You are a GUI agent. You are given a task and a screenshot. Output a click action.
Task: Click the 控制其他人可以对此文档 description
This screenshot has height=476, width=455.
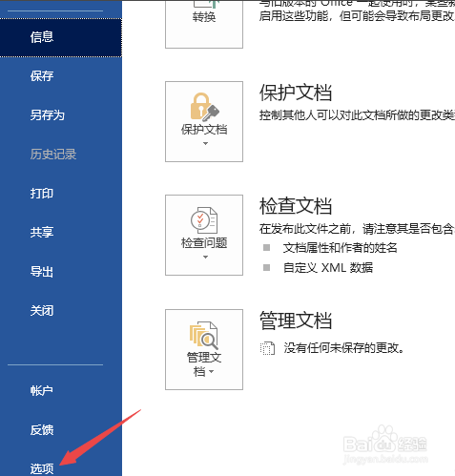[x=357, y=115]
